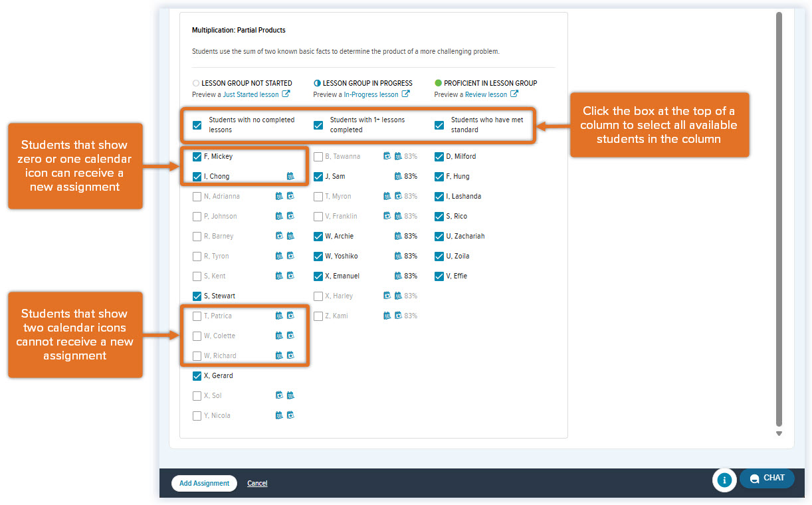The height and width of the screenshot is (505, 812).
Task: Click calendar icon in W, Archie's row
Action: click(399, 236)
